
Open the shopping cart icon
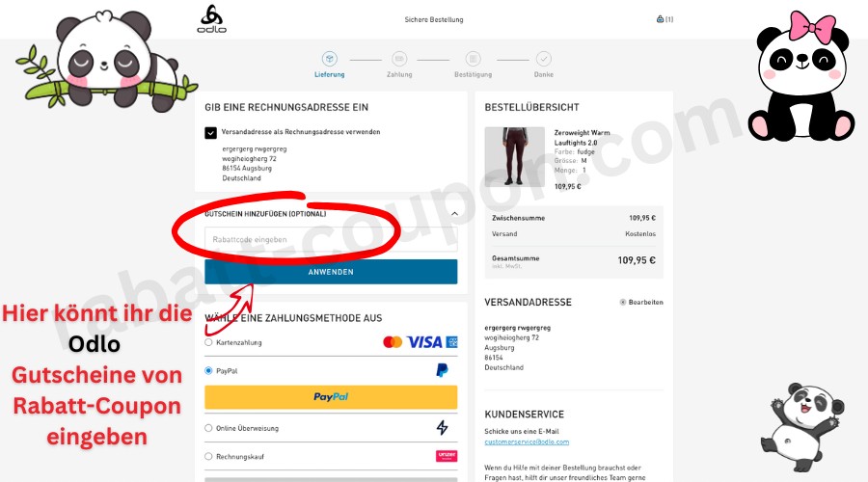tap(660, 19)
